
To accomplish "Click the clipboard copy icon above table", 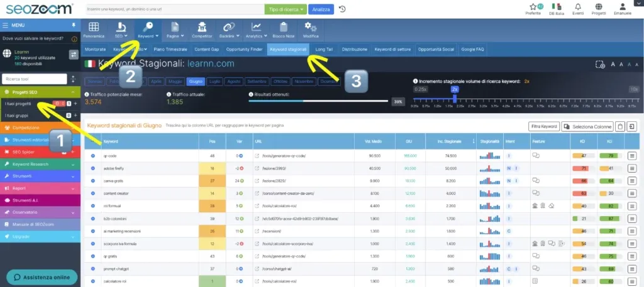I will pos(620,126).
